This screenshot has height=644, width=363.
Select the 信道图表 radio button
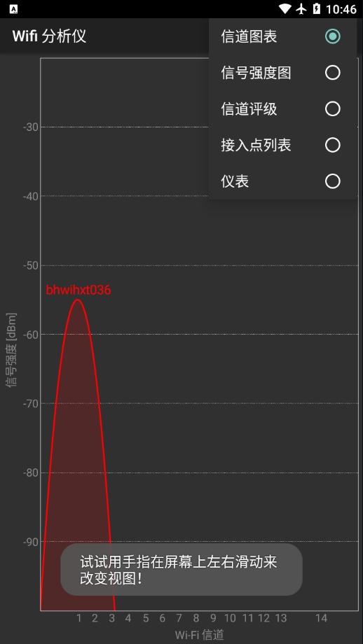(332, 36)
